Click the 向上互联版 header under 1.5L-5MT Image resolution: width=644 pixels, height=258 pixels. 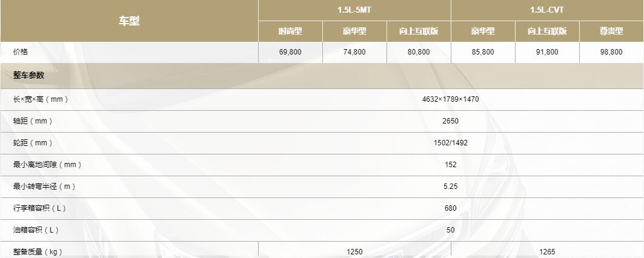pyautogui.click(x=419, y=31)
